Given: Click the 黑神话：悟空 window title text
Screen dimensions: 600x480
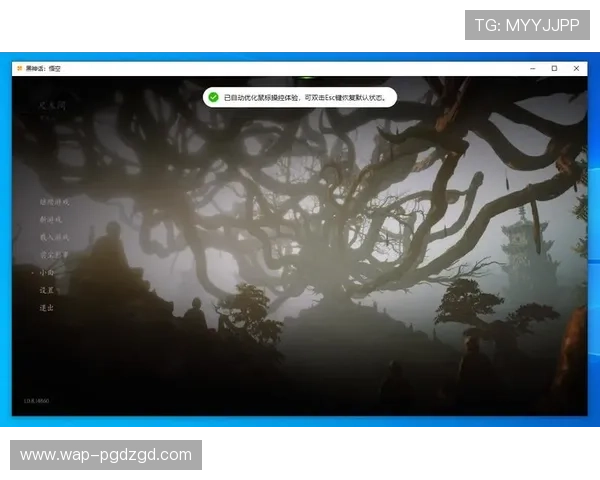Looking at the screenshot, I should tap(43, 69).
